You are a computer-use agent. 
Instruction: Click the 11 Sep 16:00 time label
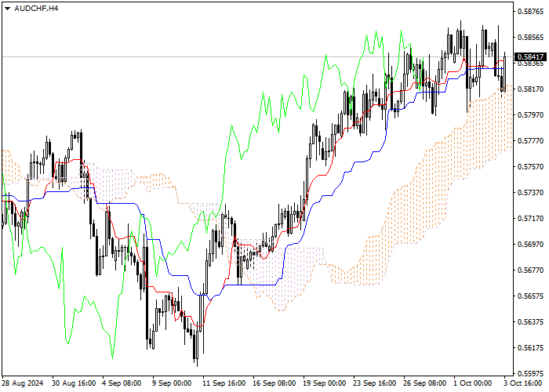tap(224, 383)
